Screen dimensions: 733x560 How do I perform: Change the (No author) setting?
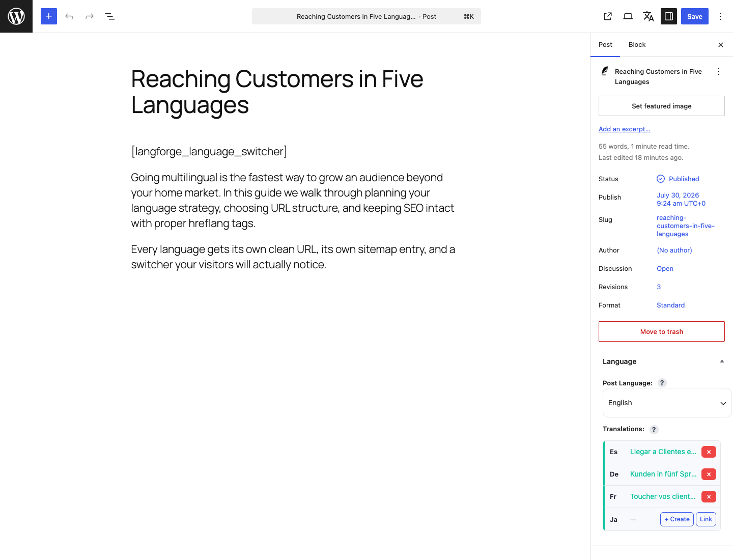click(x=674, y=250)
